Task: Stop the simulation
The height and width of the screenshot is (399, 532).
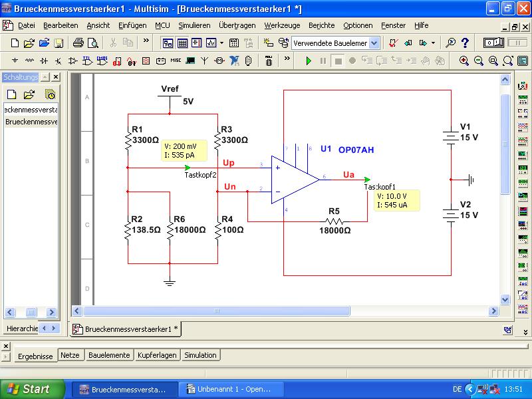Action: pyautogui.click(x=338, y=61)
